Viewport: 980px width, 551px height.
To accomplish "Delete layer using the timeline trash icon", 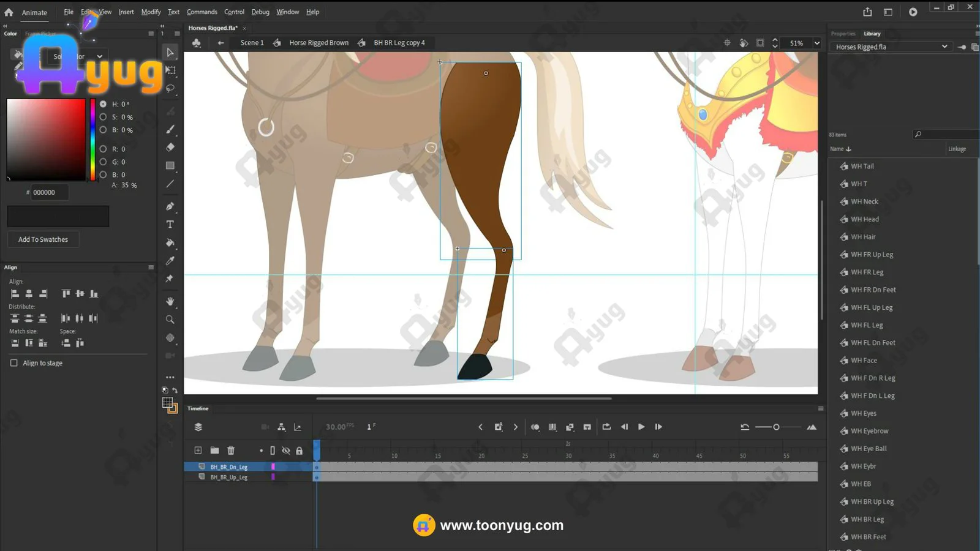I will (231, 451).
